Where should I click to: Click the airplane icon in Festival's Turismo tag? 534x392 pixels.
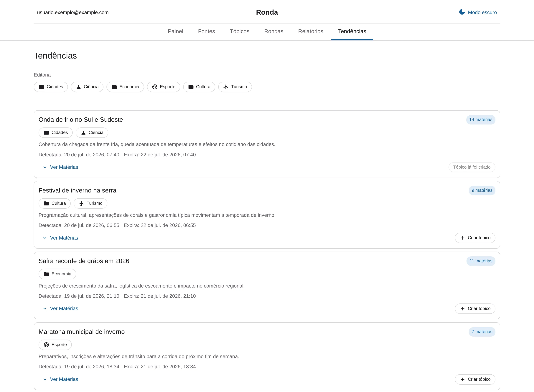(81, 203)
